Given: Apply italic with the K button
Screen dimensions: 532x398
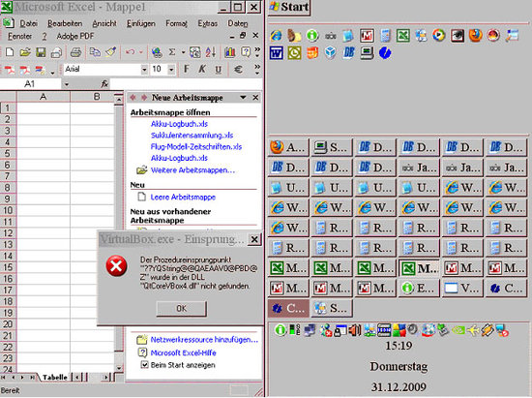Looking at the screenshot, I should pyautogui.click(x=202, y=70).
